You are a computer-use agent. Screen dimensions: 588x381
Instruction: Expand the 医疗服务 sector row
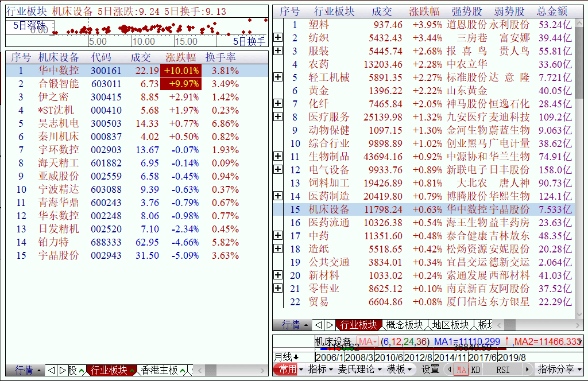[x=278, y=116]
